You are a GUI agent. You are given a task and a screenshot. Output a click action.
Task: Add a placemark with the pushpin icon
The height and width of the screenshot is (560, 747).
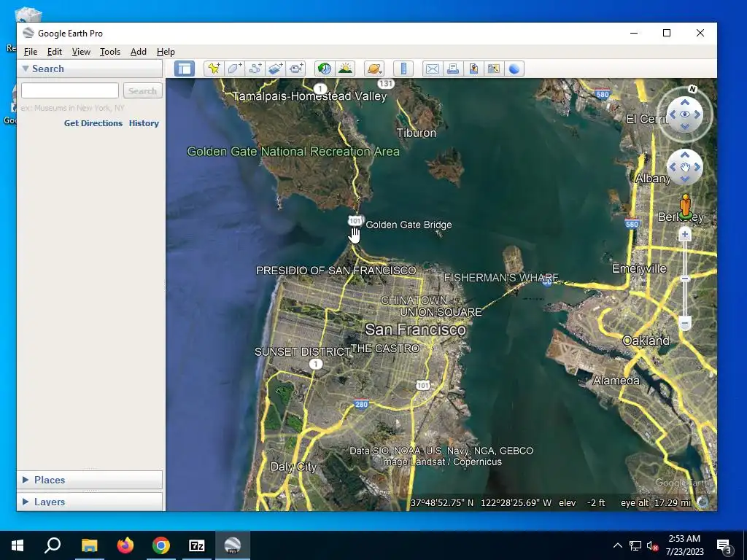click(x=214, y=69)
